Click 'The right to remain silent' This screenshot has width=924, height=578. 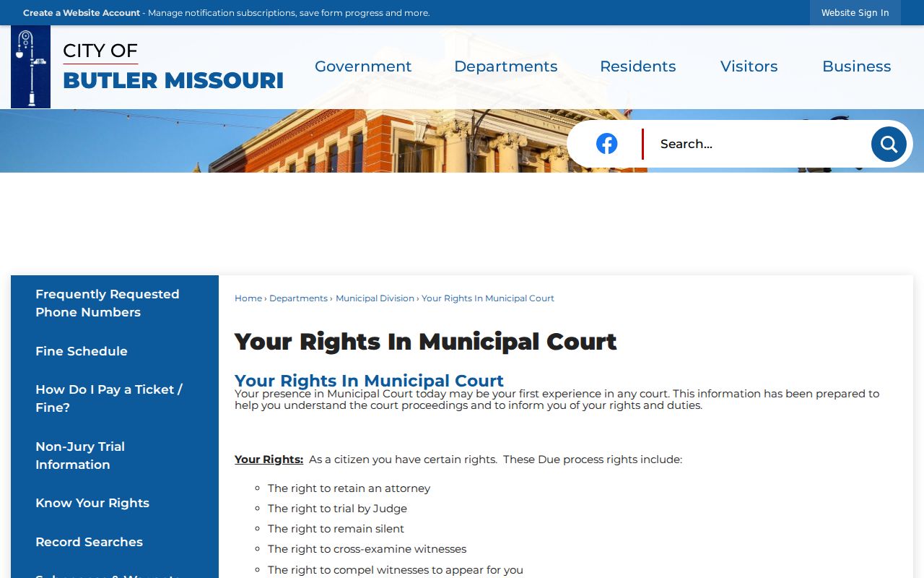click(336, 529)
